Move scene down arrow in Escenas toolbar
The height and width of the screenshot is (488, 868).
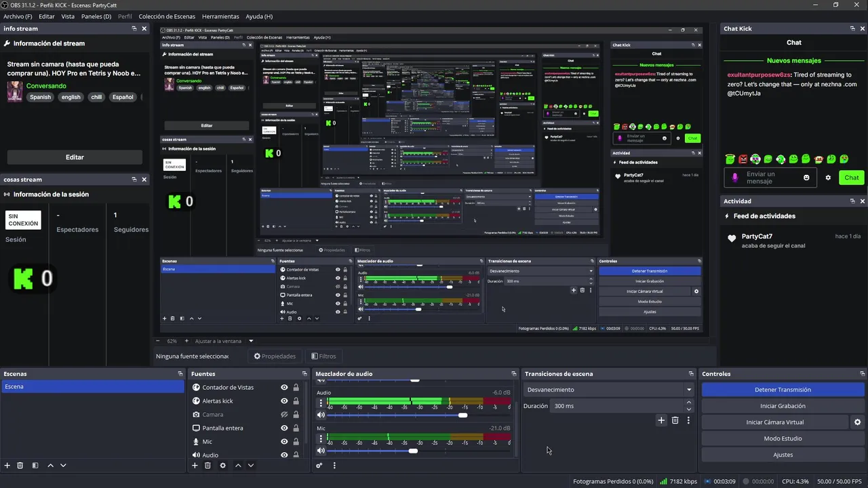pyautogui.click(x=63, y=466)
